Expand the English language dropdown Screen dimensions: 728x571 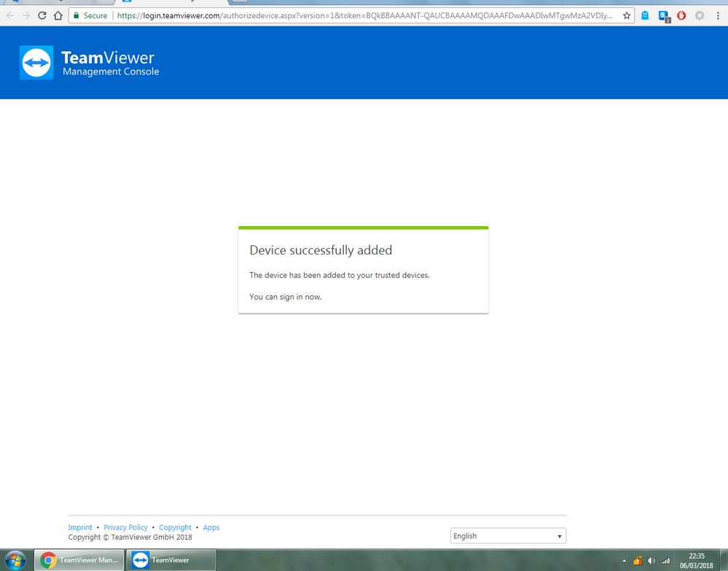pos(508,536)
